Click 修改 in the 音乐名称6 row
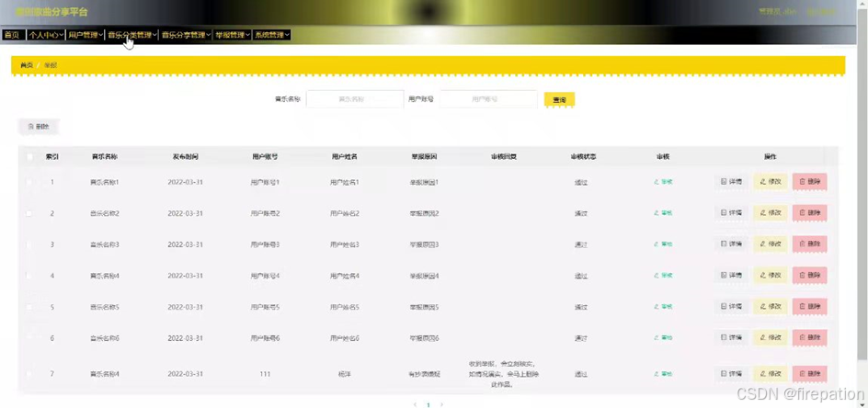Viewport: 868px width, 408px height. coord(771,337)
